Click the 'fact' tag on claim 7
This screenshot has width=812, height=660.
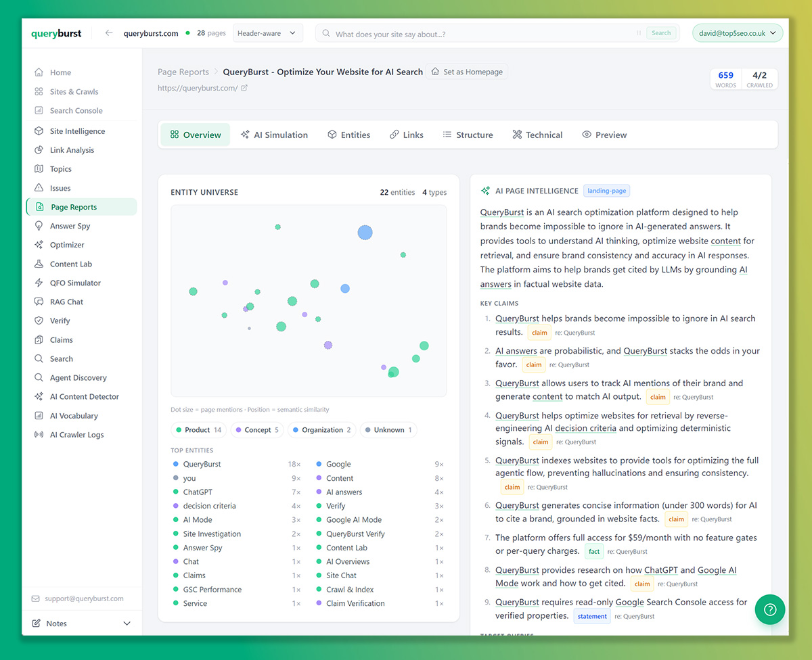pos(594,551)
